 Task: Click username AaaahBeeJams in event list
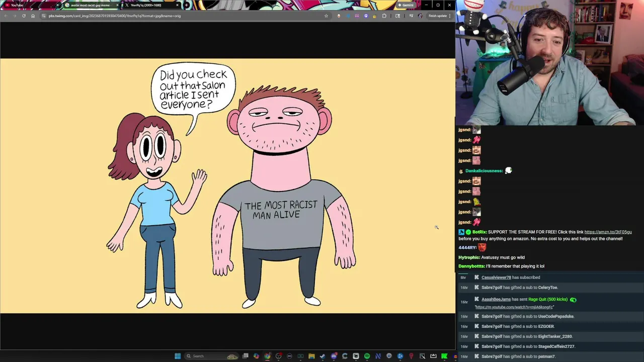point(496,299)
